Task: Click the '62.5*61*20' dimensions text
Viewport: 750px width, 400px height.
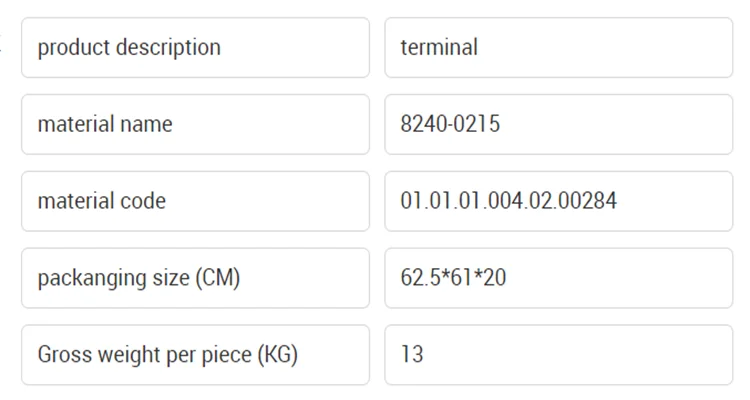Action: pyautogui.click(x=453, y=278)
